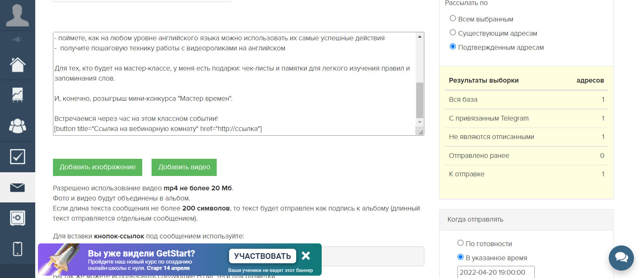Close the GetStart promo banner
Image resolution: width=644 pixels, height=278 pixels.
(x=306, y=256)
